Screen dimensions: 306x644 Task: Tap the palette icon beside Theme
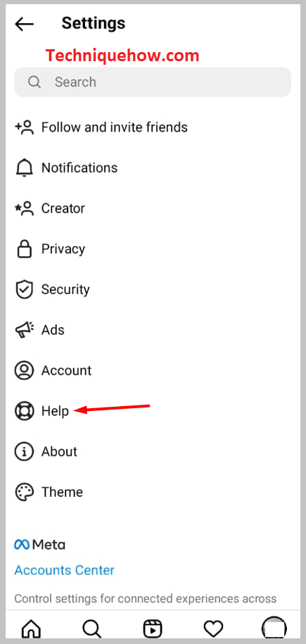pos(24,492)
